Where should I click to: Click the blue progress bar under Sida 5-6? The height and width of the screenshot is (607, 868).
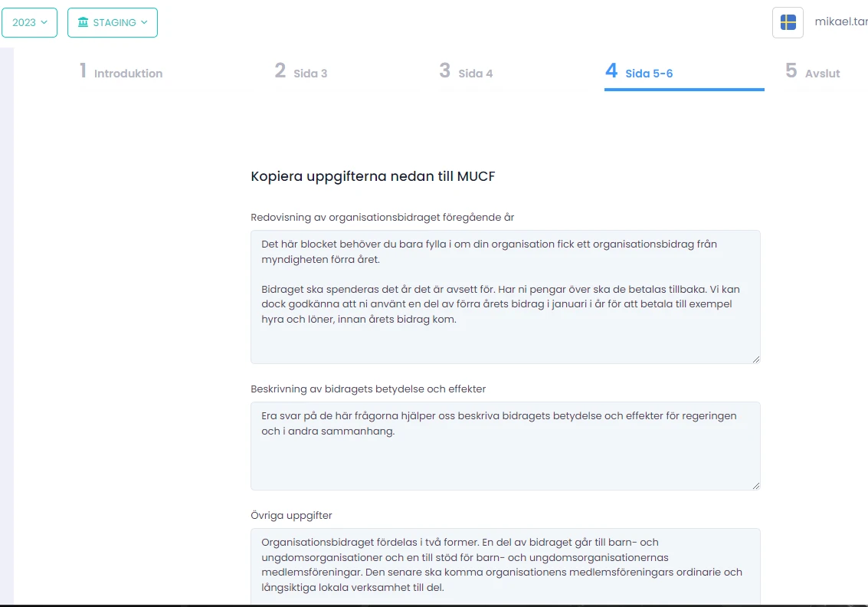(683, 90)
